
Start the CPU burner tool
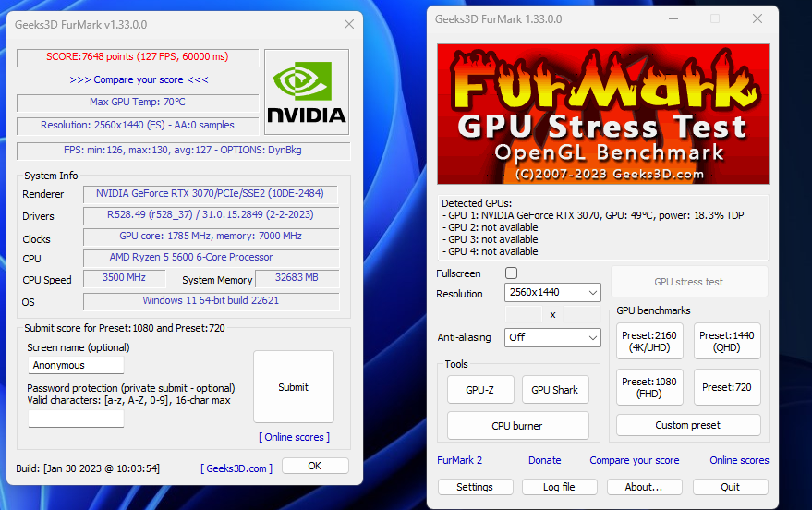518,426
